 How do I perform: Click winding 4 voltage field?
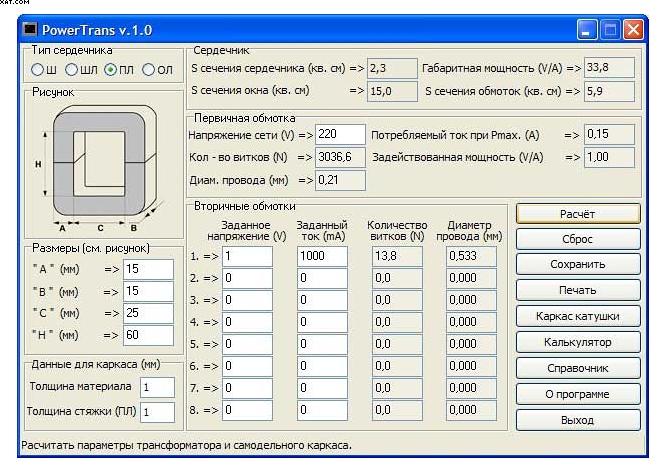tap(247, 322)
